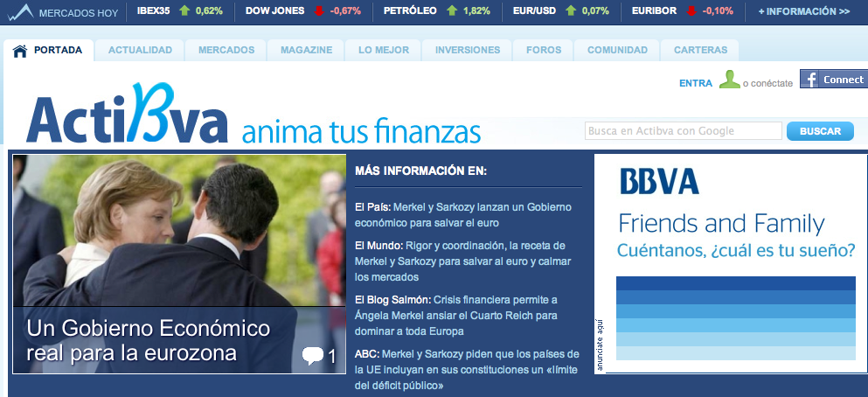Open the Portada tab

(x=50, y=51)
